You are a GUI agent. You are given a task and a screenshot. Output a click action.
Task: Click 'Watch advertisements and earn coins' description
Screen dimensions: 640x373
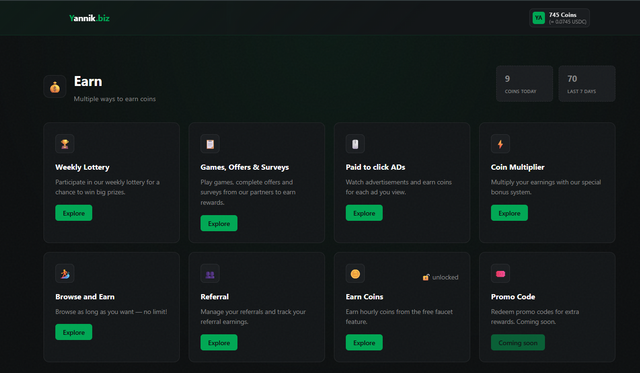(399, 187)
